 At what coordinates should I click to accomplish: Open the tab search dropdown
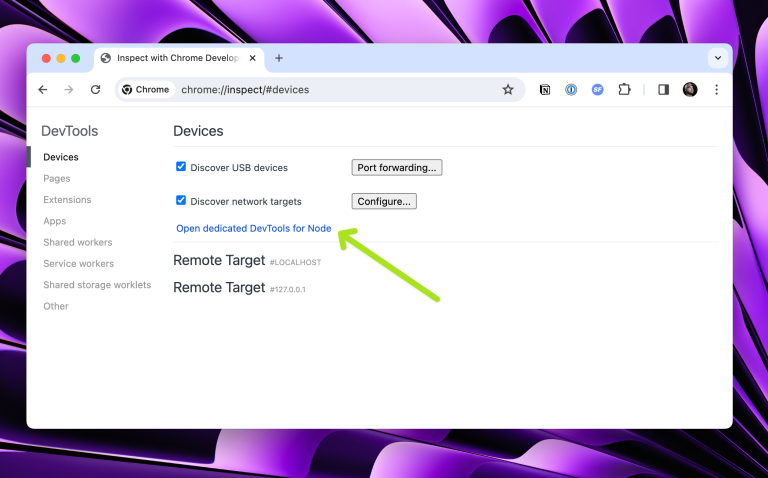pos(717,58)
